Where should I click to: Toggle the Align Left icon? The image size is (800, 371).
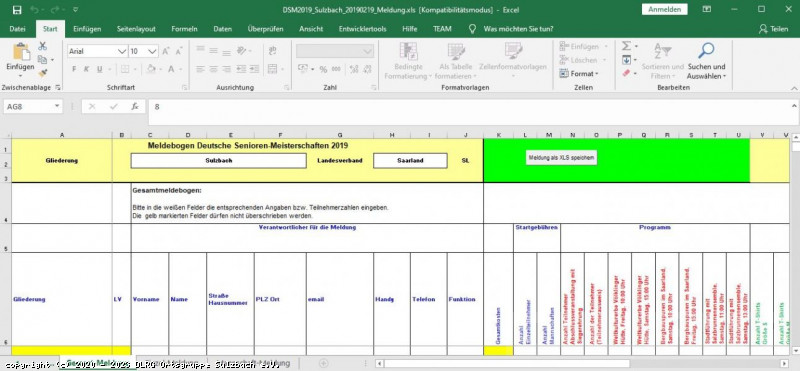[201, 68]
